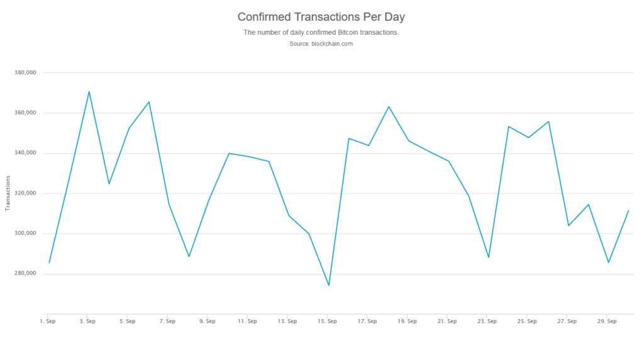Click the 25. Sep x-axis label
Image resolution: width=644 pixels, height=338 pixels.
tap(527, 321)
